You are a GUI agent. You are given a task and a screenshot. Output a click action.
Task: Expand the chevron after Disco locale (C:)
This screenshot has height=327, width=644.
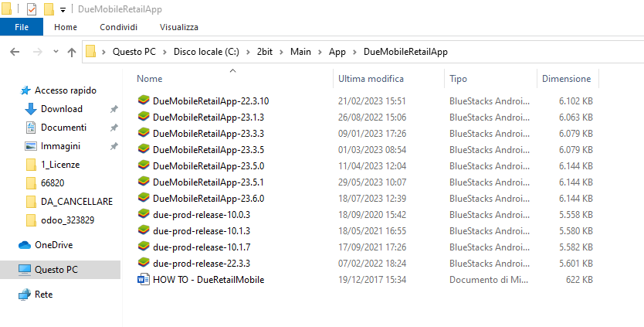(x=248, y=52)
